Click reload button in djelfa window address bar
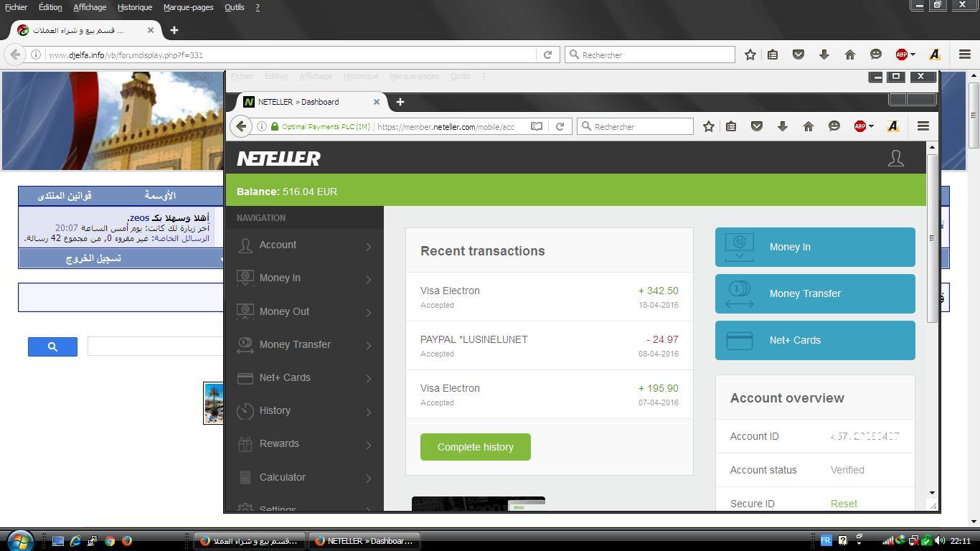Viewport: 980px width, 551px height. coord(547,55)
